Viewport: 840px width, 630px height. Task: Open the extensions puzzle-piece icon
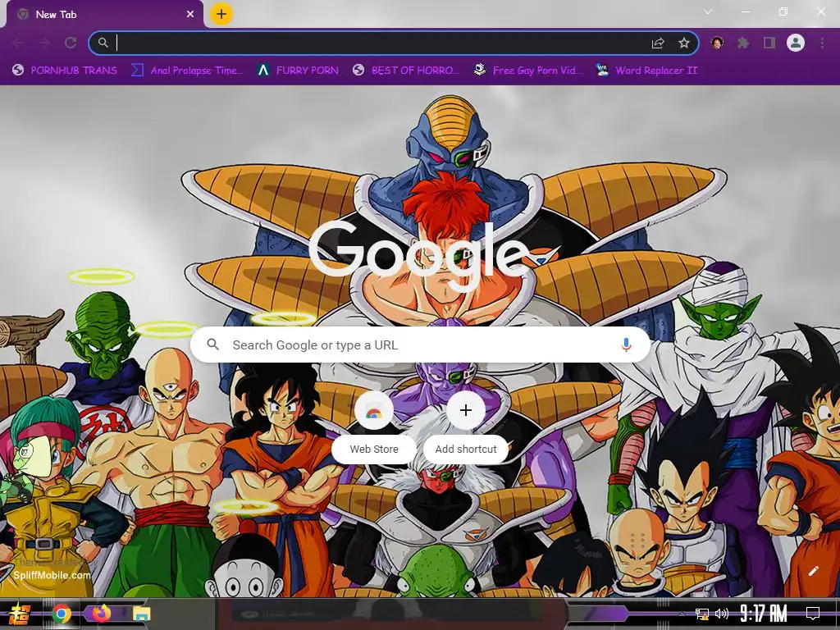point(743,43)
